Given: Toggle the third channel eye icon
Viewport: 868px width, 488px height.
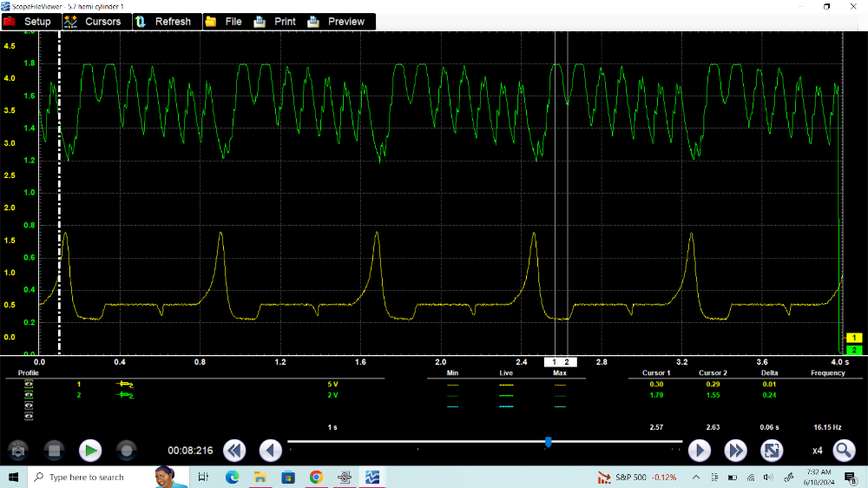Looking at the screenshot, I should tap(29, 406).
